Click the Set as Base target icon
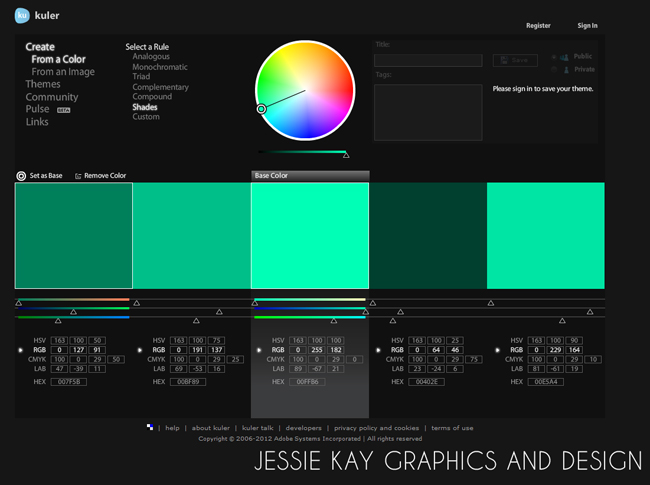Viewport: 650px width, 485px height. [x=21, y=176]
